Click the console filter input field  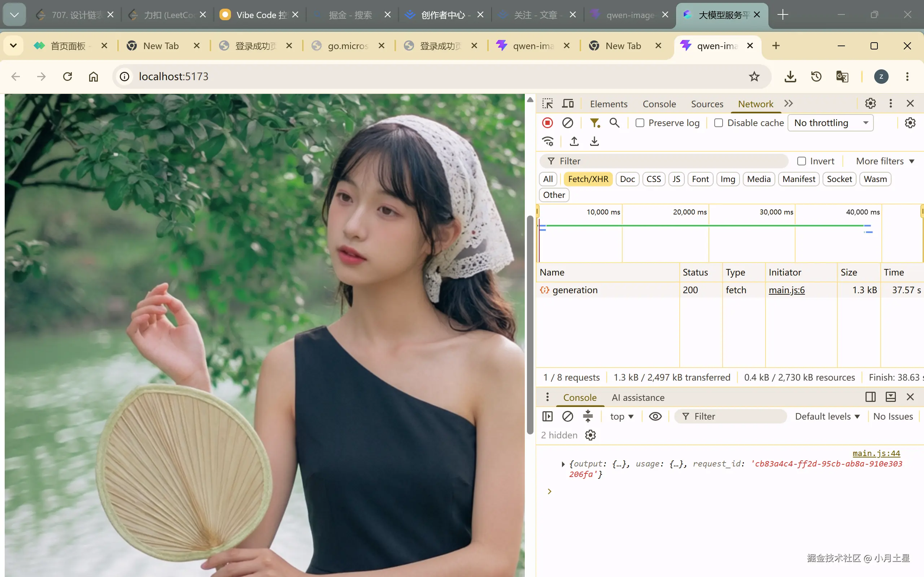pyautogui.click(x=730, y=416)
